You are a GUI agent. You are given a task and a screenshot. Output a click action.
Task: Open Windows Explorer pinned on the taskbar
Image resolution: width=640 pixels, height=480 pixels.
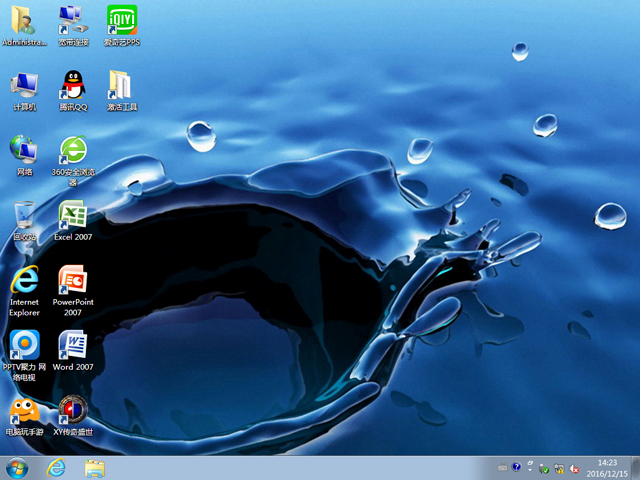pos(95,468)
